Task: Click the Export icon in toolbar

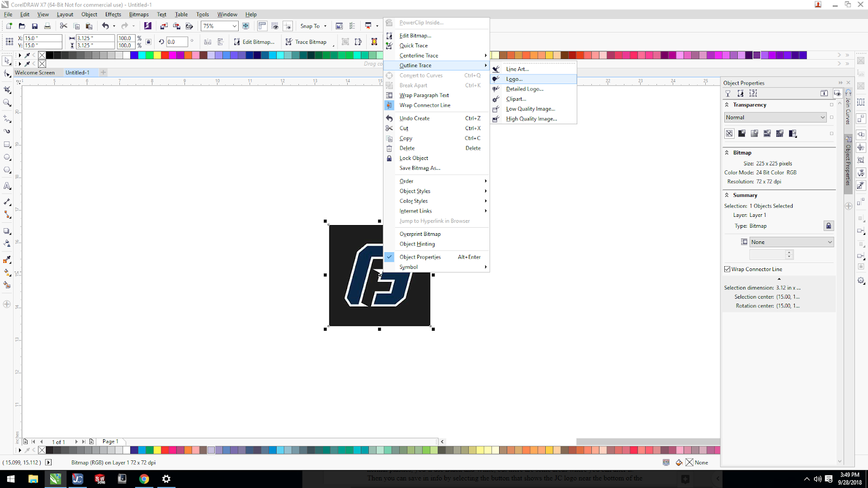Action: click(x=176, y=26)
